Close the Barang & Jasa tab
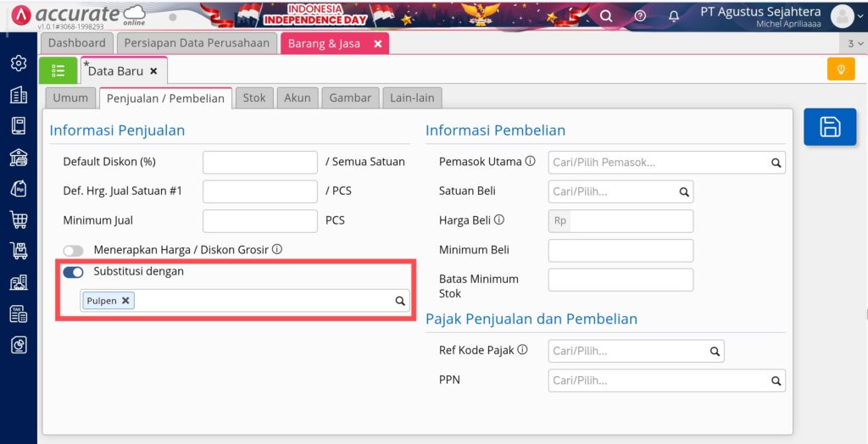Screen dimensions: 868x444 click(378, 43)
